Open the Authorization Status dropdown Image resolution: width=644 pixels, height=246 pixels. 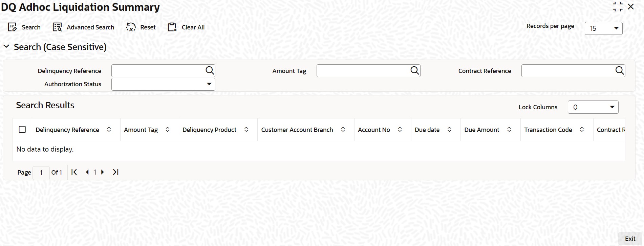[163, 84]
